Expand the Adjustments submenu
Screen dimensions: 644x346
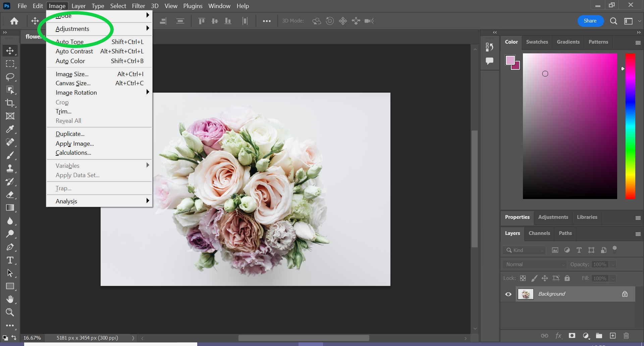tap(99, 29)
